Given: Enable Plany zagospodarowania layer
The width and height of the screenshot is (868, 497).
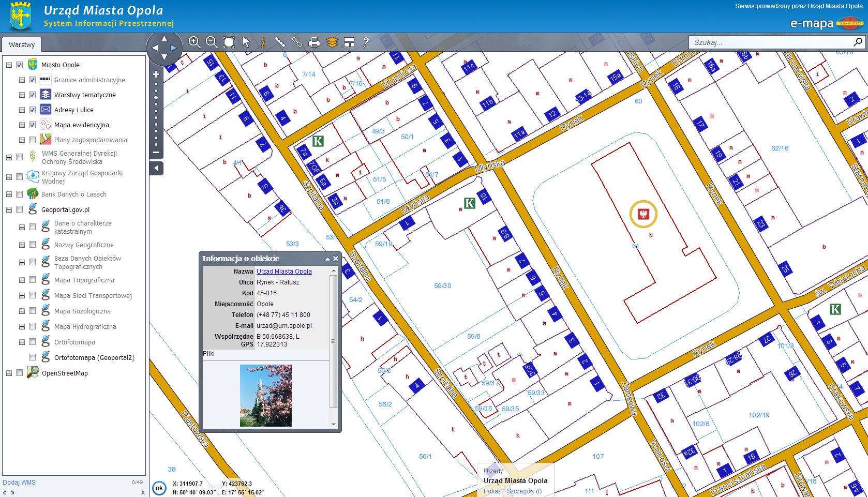Looking at the screenshot, I should tap(32, 140).
